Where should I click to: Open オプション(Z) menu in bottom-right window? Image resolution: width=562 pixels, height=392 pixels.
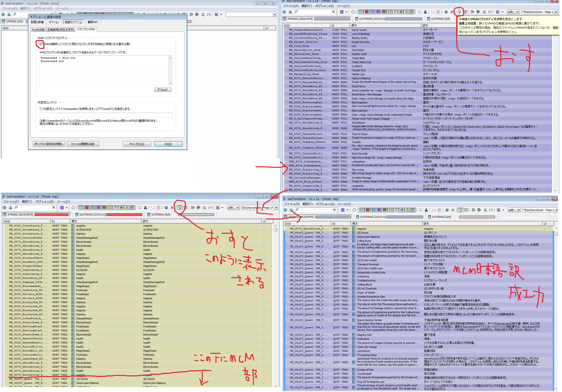(325, 204)
